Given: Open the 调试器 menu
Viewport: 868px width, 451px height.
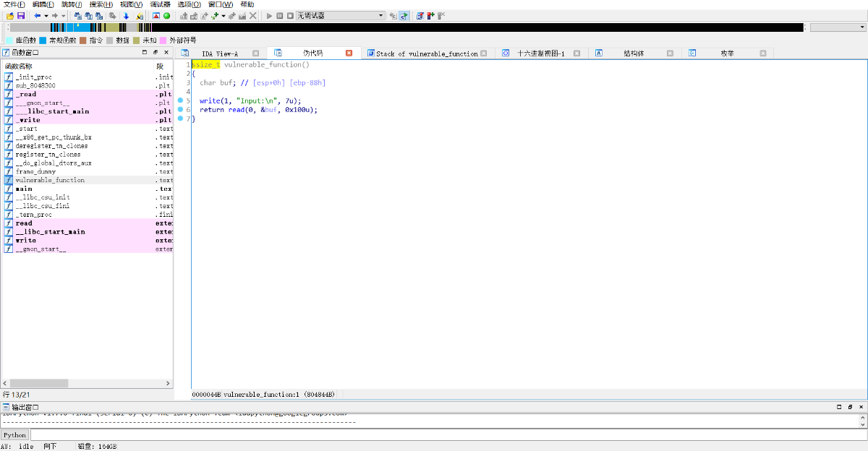Looking at the screenshot, I should tap(160, 4).
